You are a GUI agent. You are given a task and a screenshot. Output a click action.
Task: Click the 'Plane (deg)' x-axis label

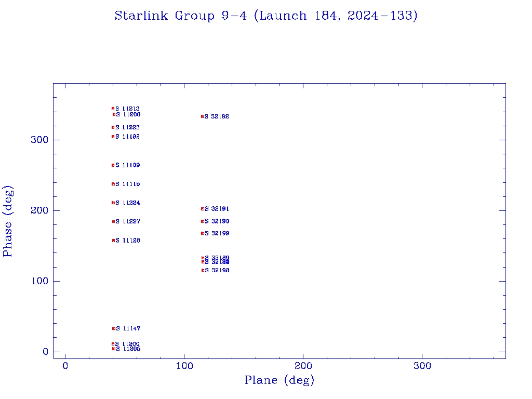(280, 380)
